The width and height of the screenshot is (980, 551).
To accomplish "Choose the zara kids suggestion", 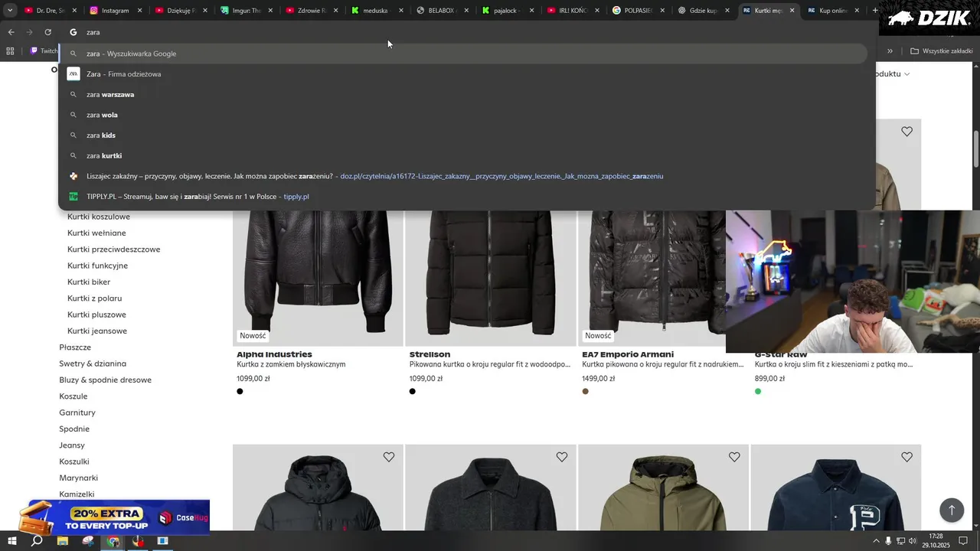I will click(x=464, y=135).
